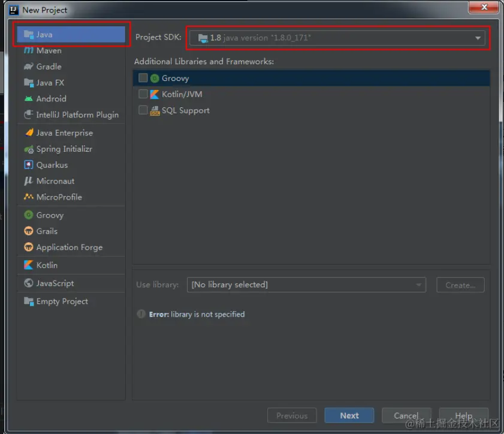
Task: Choose the Maven project type
Action: (x=71, y=50)
